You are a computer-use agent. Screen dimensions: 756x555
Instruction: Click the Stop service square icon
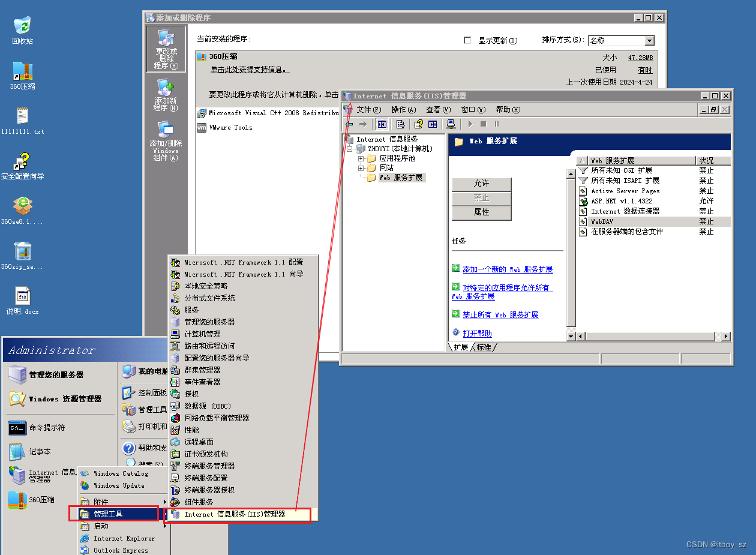[484, 124]
